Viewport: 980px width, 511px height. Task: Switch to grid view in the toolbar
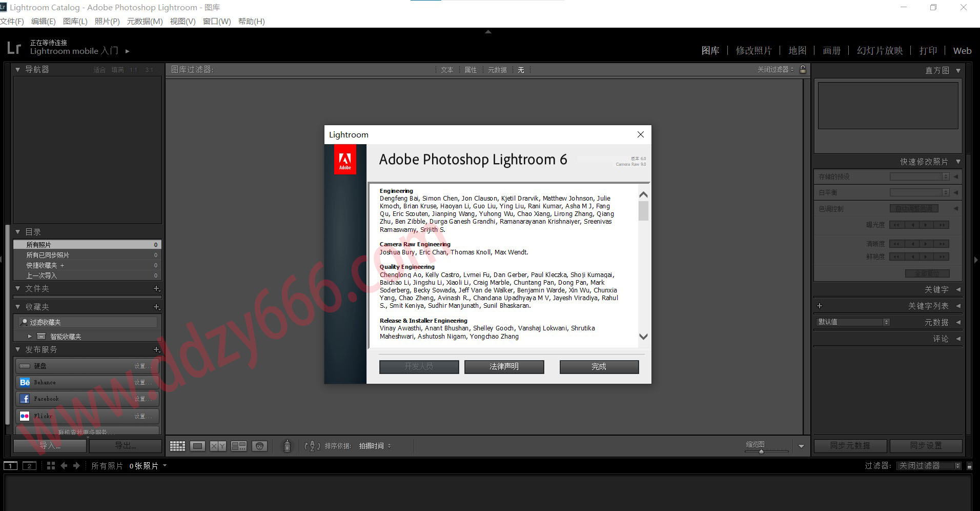[177, 446]
